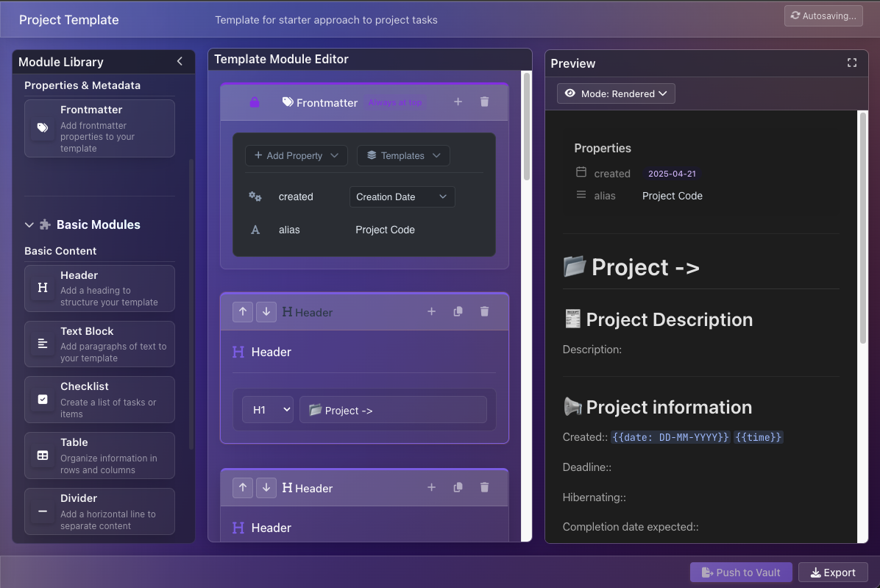Viewport: 880px width, 588px height.
Task: Click the Project -> heading text field
Action: 393,409
